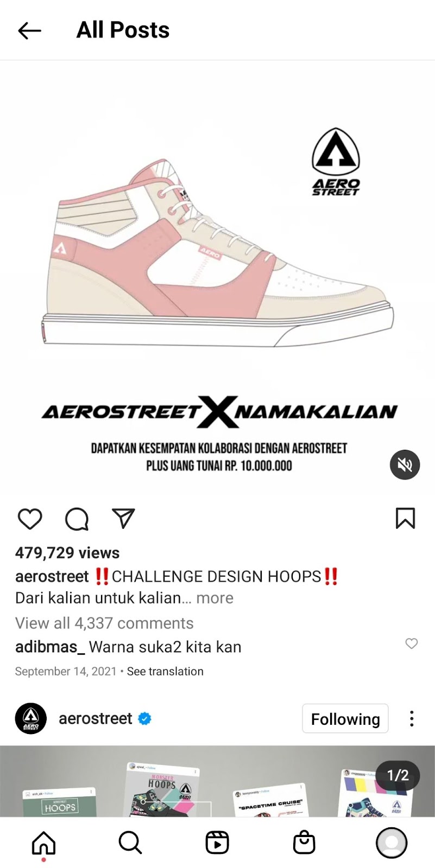Like adibmas_ comment heart
The width and height of the screenshot is (435, 868).
[412, 643]
